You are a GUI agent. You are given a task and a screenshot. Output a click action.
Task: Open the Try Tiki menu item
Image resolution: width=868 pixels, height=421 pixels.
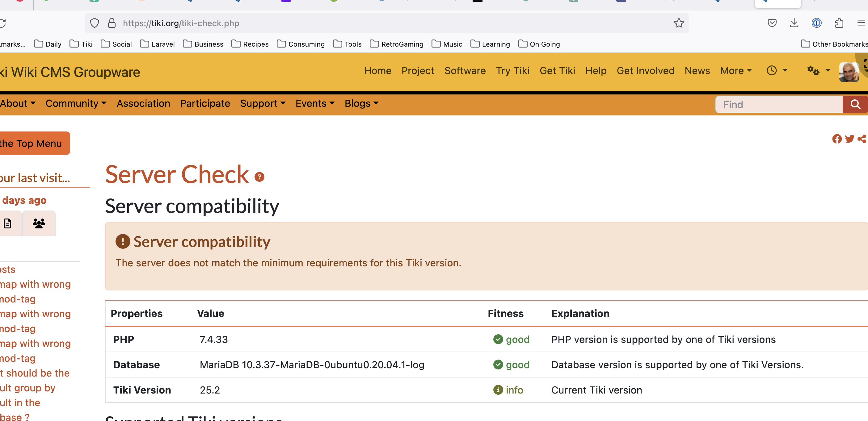coord(512,71)
